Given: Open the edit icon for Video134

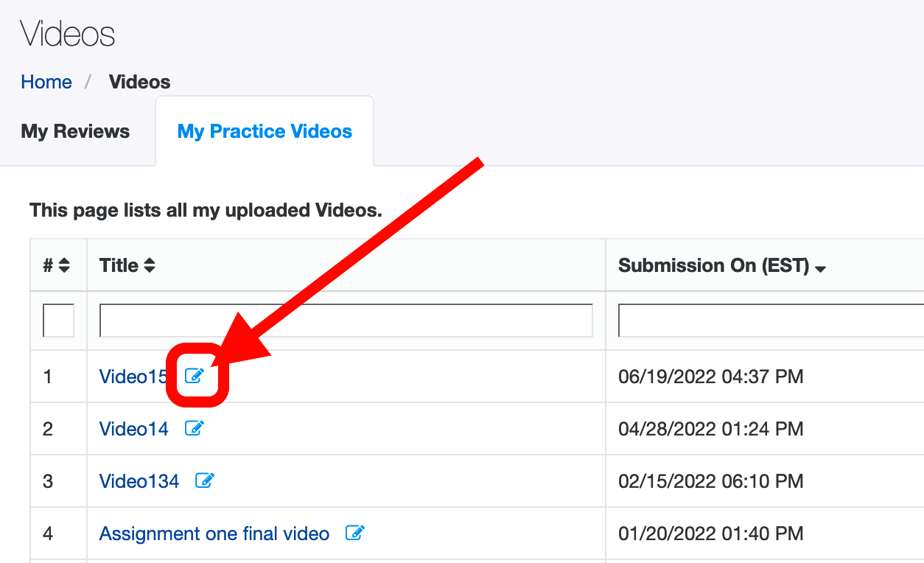Looking at the screenshot, I should pos(204,480).
